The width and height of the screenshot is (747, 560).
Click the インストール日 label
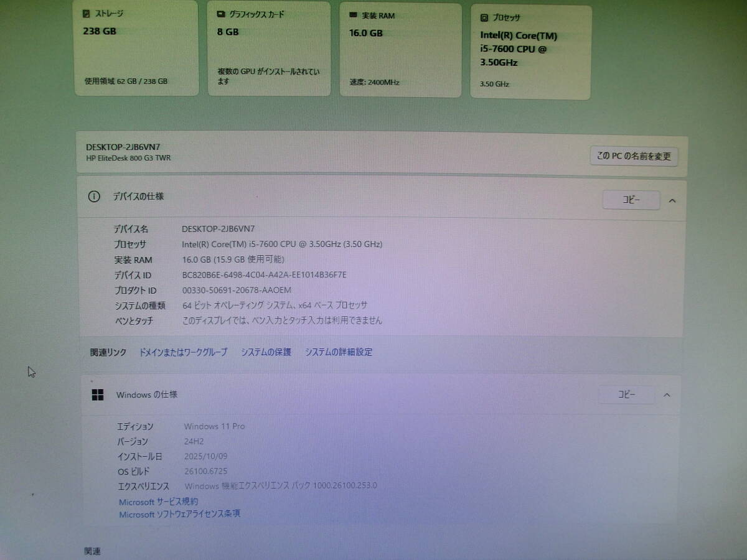click(140, 456)
